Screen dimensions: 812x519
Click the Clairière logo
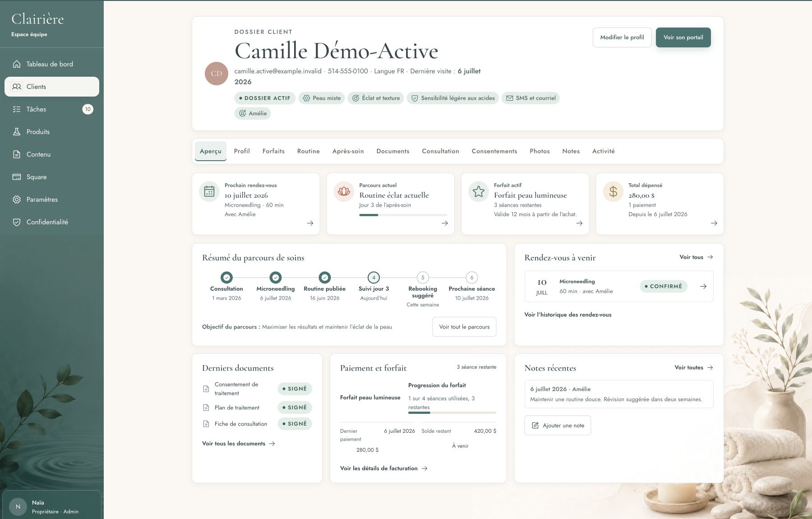[x=37, y=19]
